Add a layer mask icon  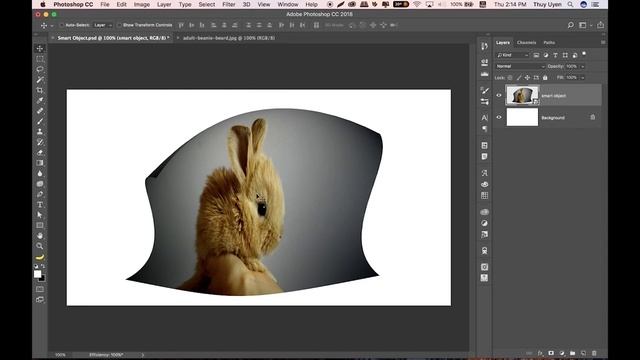[551, 353]
